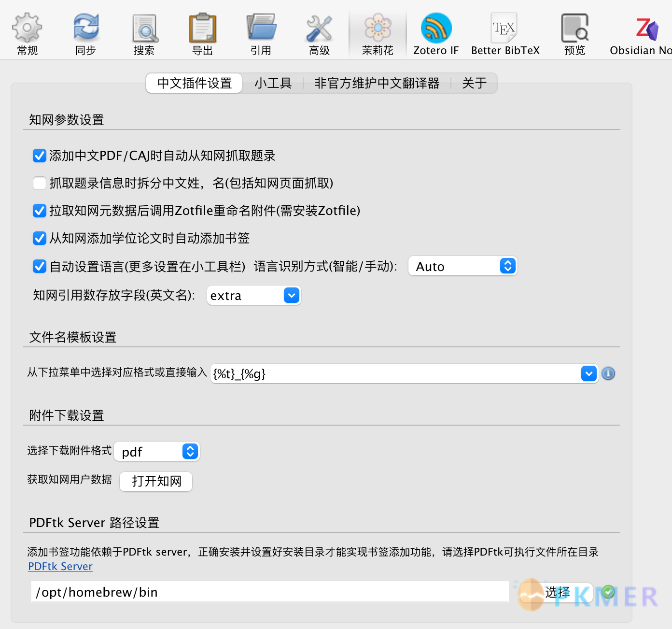This screenshot has width=672, height=629.
Task: Switch to 小工具 tab
Action: pos(273,83)
